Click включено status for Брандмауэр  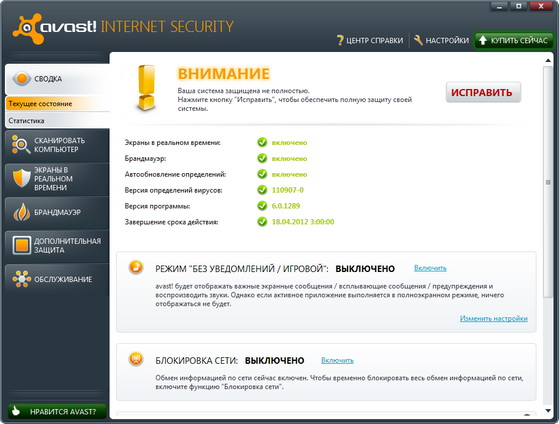coord(289,159)
